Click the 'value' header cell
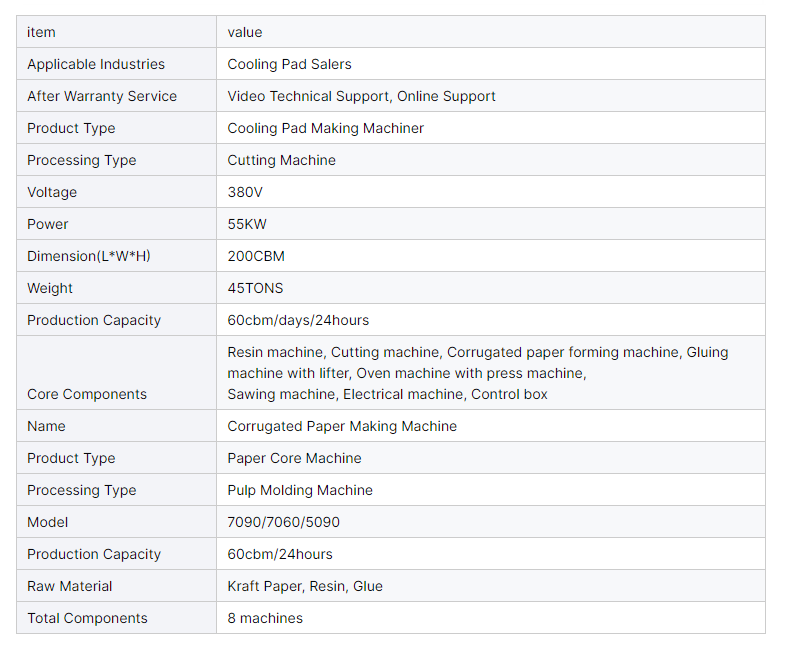This screenshot has height=657, width=793. click(x=491, y=32)
